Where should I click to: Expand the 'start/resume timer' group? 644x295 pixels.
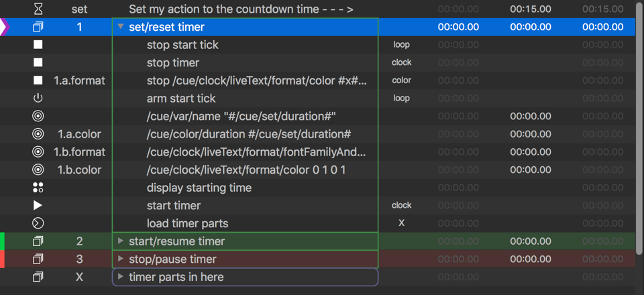(121, 241)
